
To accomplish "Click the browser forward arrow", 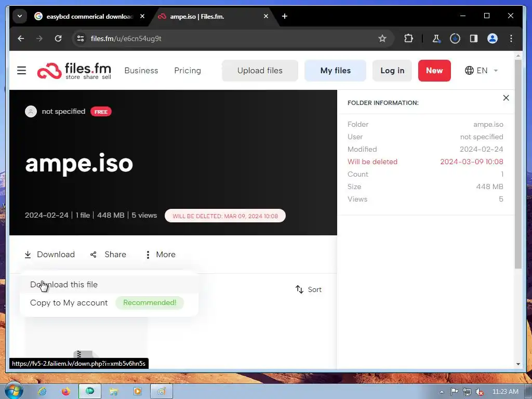I will [x=39, y=38].
